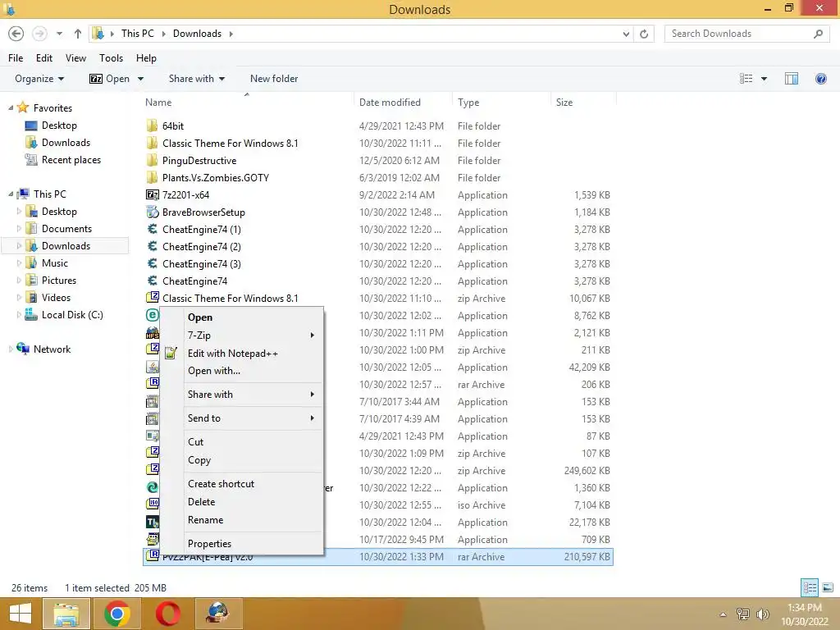
Task: Expand the Network tree node
Action: 11,349
